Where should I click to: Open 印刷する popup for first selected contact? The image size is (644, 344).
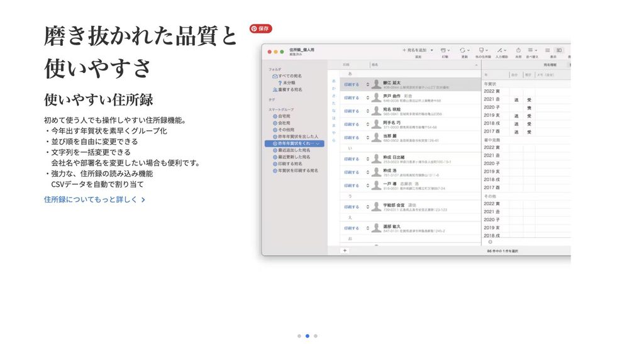pyautogui.click(x=357, y=84)
